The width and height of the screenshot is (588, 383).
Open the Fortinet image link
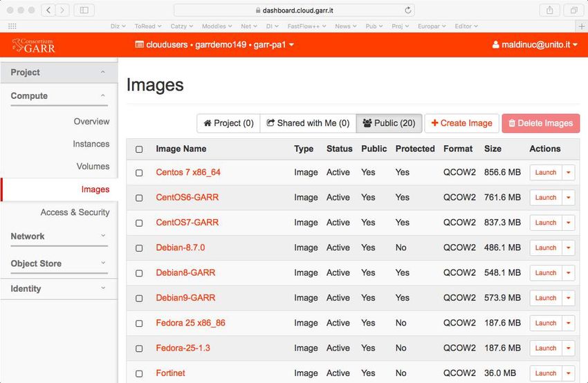coord(171,373)
